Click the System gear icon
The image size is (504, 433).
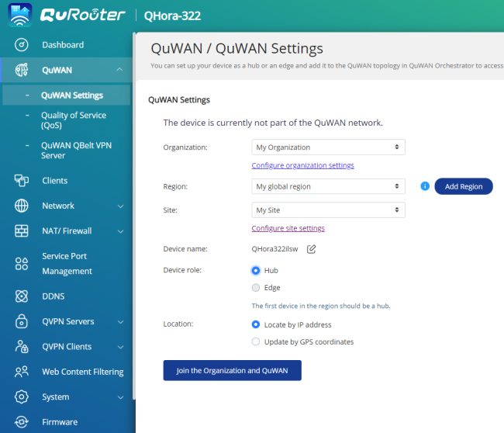pyautogui.click(x=22, y=397)
